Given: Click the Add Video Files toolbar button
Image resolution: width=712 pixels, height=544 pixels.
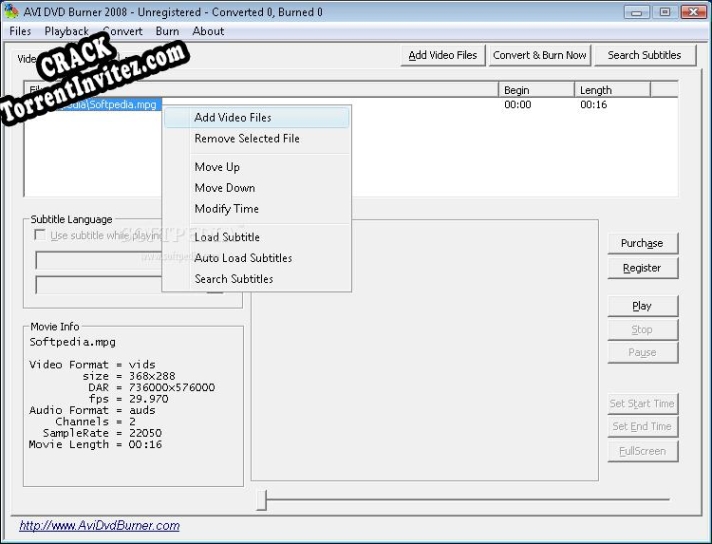Looking at the screenshot, I should (443, 55).
